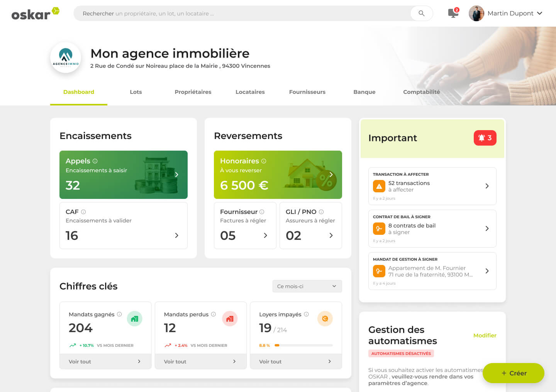Show info icon next to GLI / PNO
The height and width of the screenshot is (392, 556).
321,212
